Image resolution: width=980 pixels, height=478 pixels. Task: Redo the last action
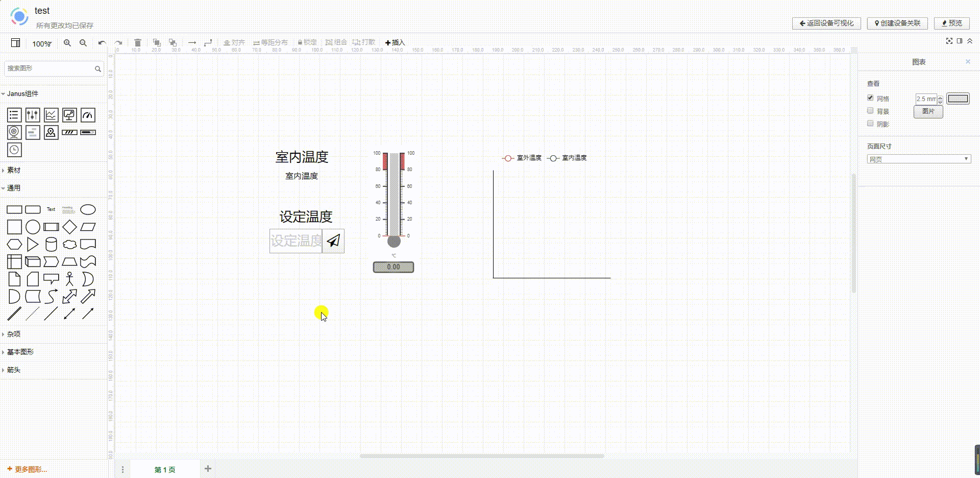(x=118, y=43)
